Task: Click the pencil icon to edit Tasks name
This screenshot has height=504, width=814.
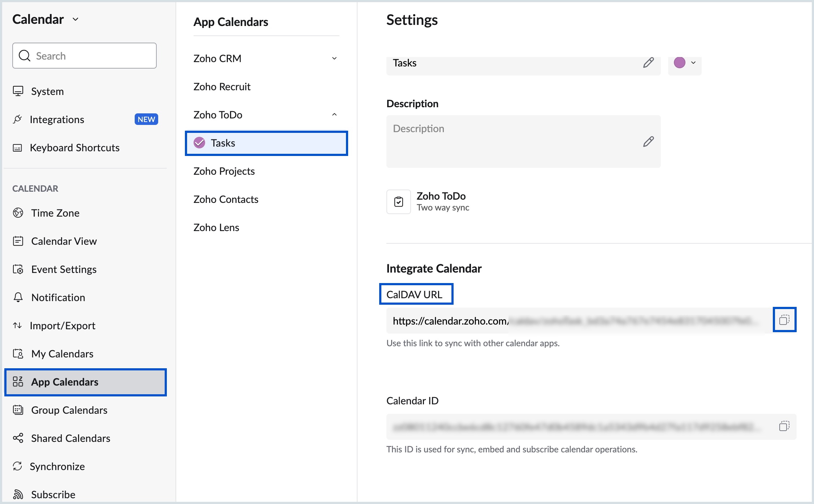Action: tap(648, 63)
